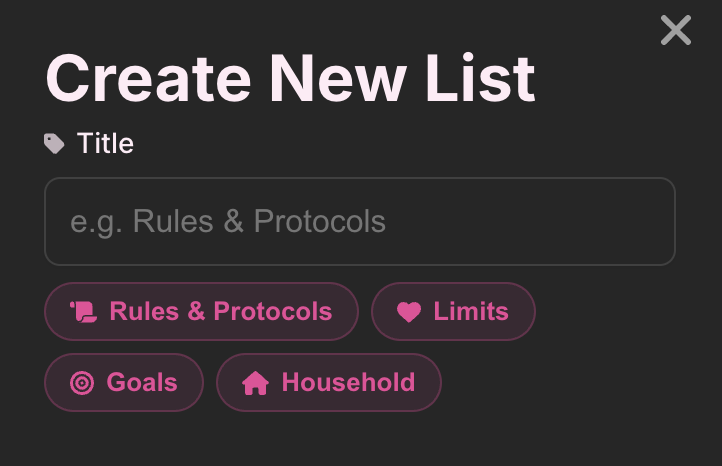Click the word 'Household' in its chip

click(348, 382)
